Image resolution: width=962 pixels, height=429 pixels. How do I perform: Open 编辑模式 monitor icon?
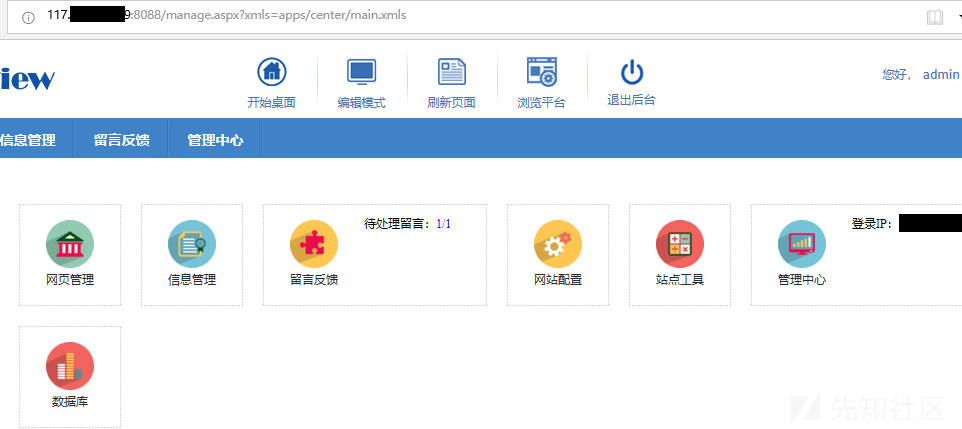pyautogui.click(x=361, y=72)
